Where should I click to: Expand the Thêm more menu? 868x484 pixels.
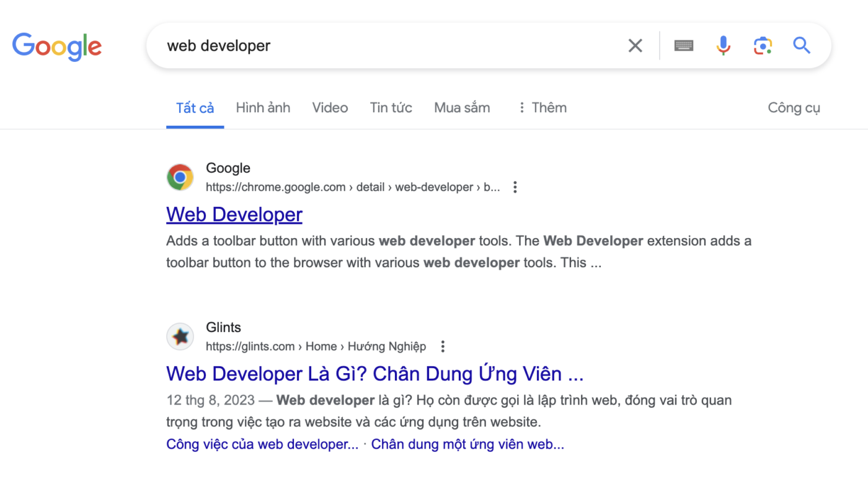tap(542, 108)
